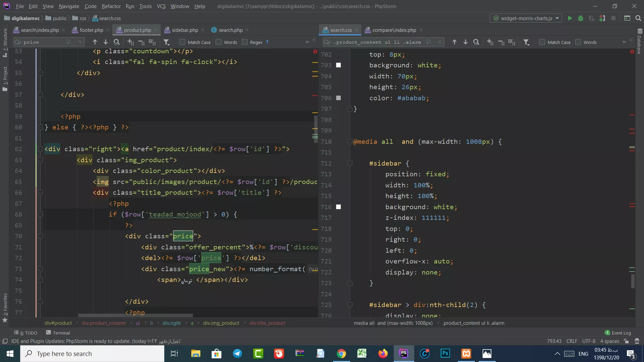Image resolution: width=644 pixels, height=362 pixels.
Task: Collapse the #sidebar rule fold marker
Action: pos(350,164)
